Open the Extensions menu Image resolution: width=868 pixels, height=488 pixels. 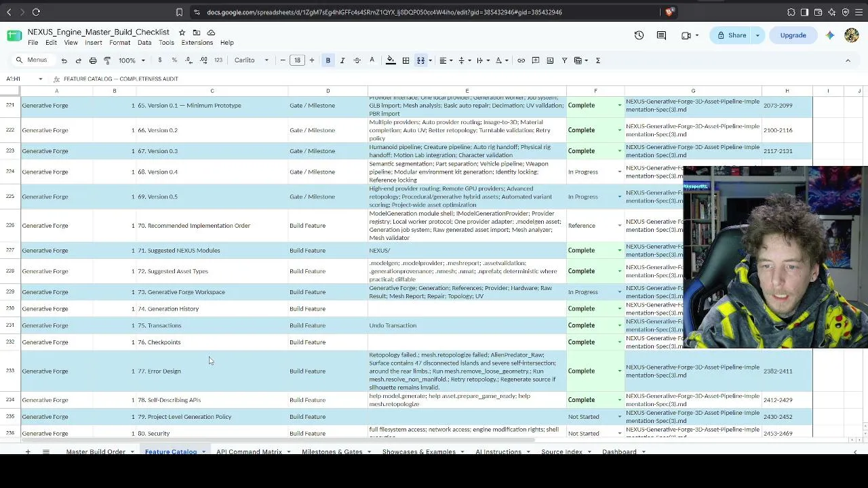click(x=197, y=43)
